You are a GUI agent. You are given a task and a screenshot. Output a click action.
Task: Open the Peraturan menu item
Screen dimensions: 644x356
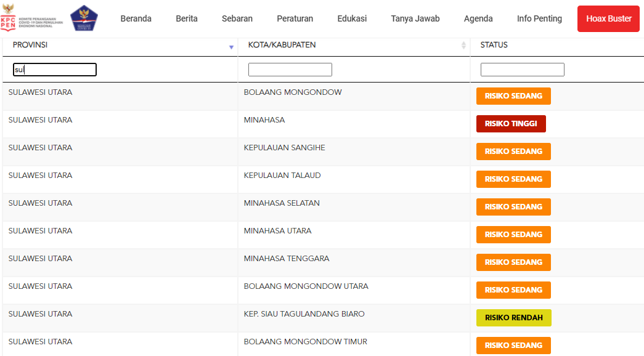click(295, 18)
